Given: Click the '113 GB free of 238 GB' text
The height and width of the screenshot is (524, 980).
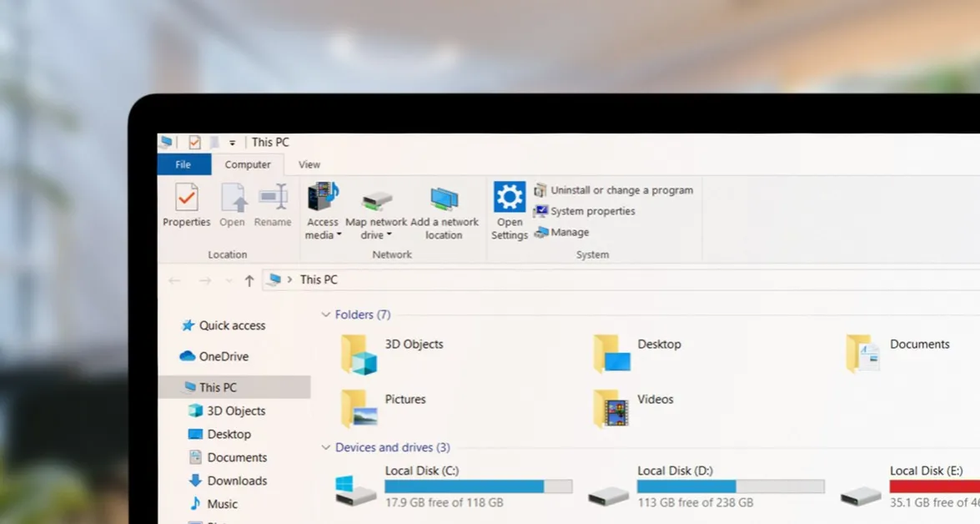Looking at the screenshot, I should [x=696, y=502].
